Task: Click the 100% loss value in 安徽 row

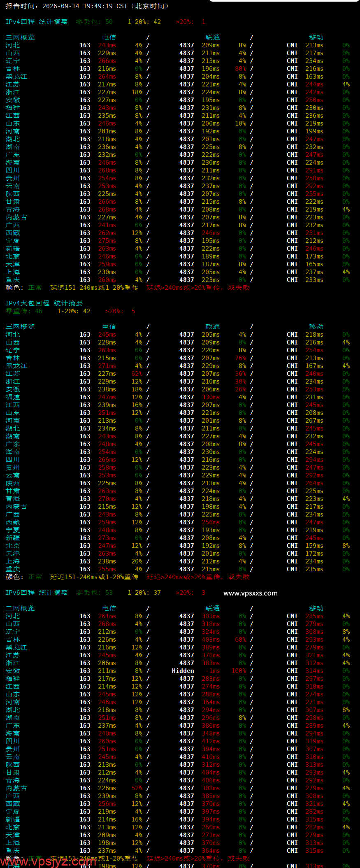Action: pyautogui.click(x=239, y=671)
